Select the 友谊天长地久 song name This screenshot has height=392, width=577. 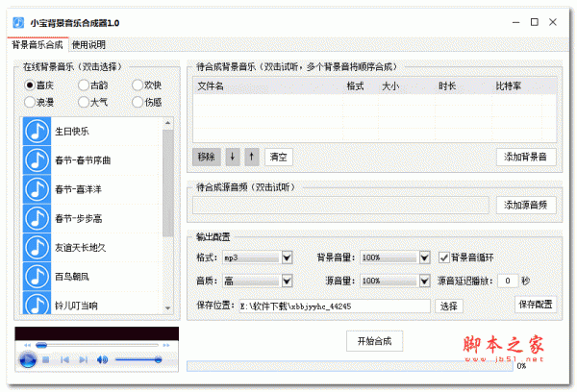point(80,248)
